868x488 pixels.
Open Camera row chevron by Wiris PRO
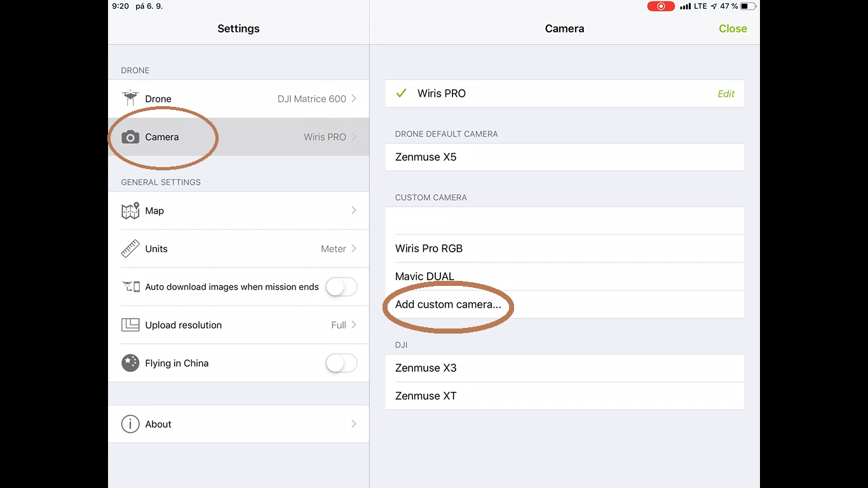pos(354,137)
